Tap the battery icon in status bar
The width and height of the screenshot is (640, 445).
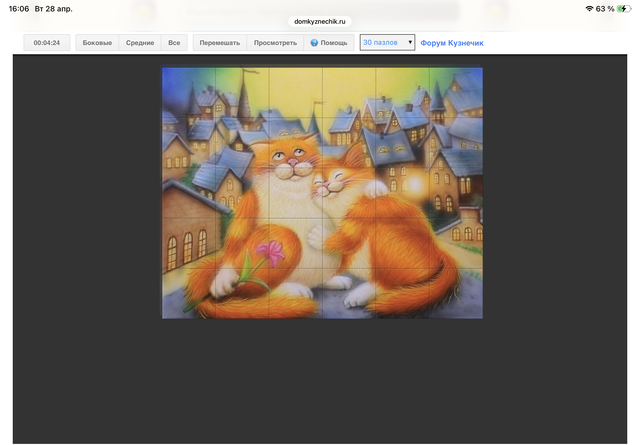point(625,8)
